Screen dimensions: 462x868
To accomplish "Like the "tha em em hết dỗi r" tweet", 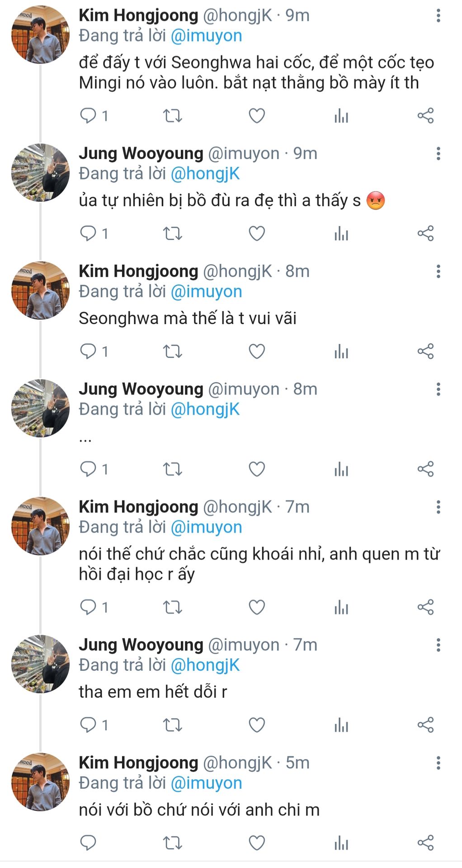I will point(257,725).
